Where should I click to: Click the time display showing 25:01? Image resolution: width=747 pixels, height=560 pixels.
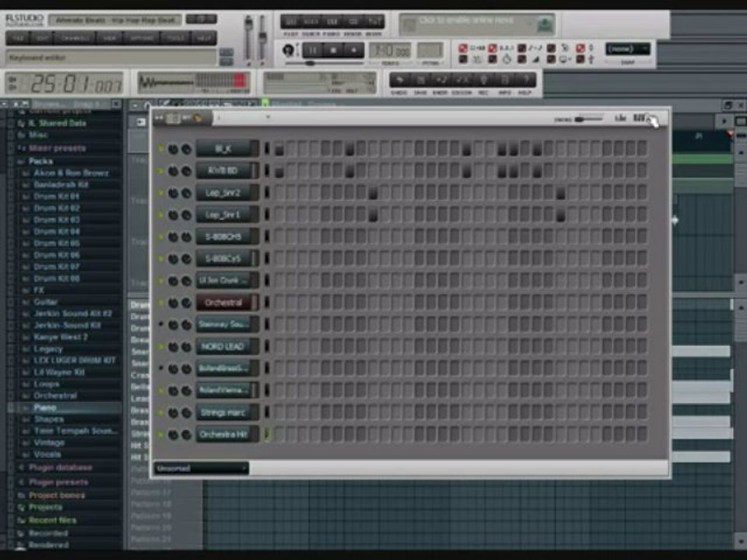point(65,83)
